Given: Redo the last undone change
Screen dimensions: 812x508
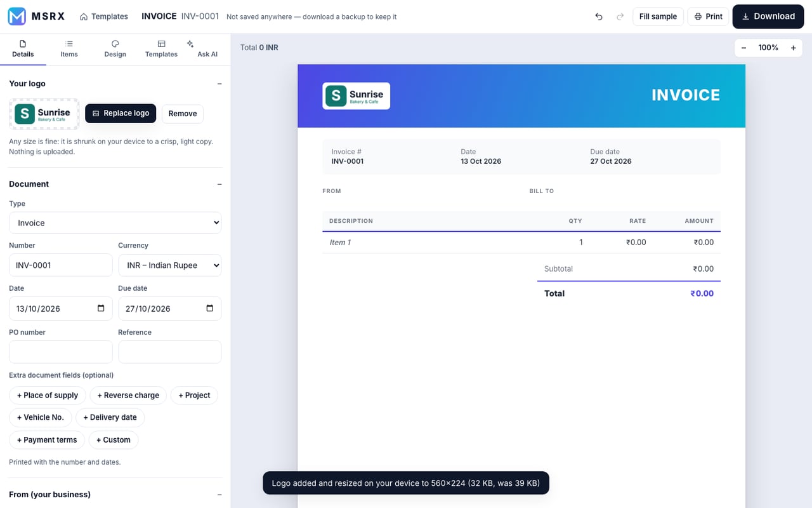Looking at the screenshot, I should click(620, 17).
